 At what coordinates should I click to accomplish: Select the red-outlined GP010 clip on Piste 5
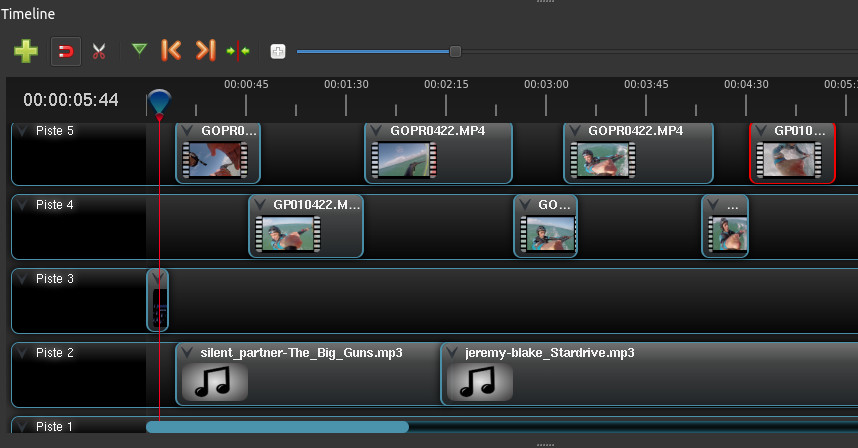pos(792,153)
